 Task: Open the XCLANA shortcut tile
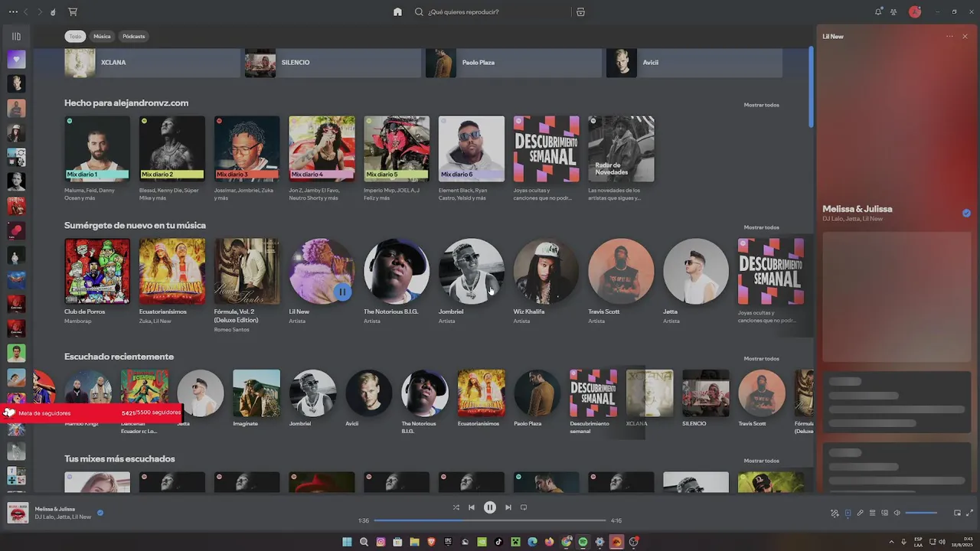(152, 62)
